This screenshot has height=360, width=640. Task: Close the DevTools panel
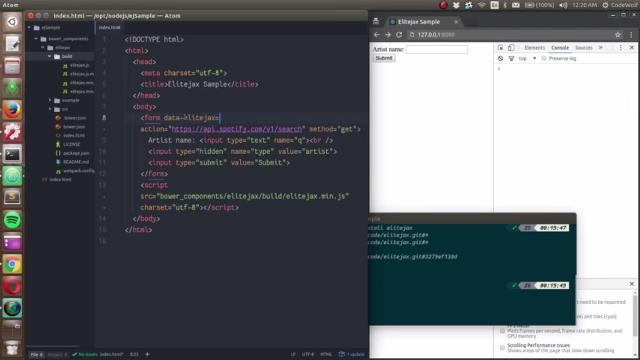click(x=631, y=48)
